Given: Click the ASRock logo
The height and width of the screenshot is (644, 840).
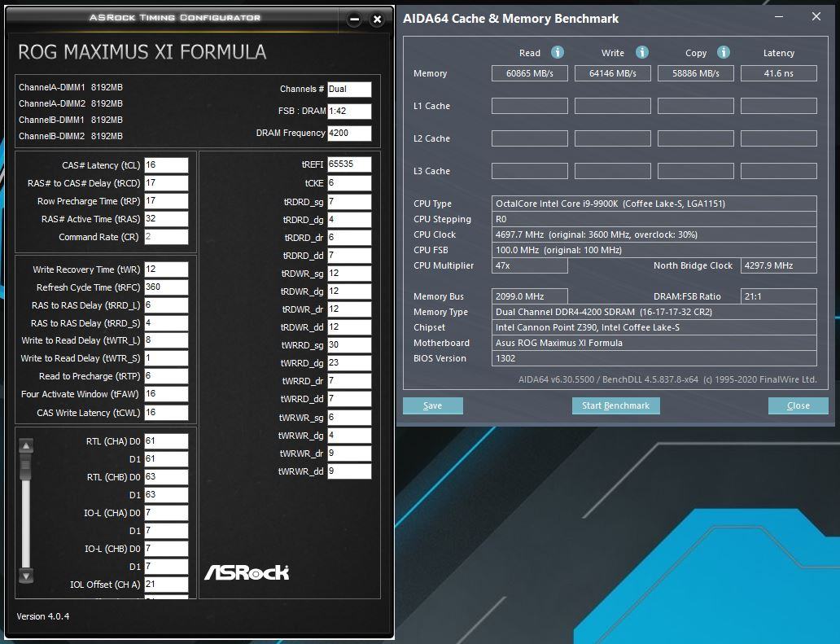Looking at the screenshot, I should (x=247, y=572).
